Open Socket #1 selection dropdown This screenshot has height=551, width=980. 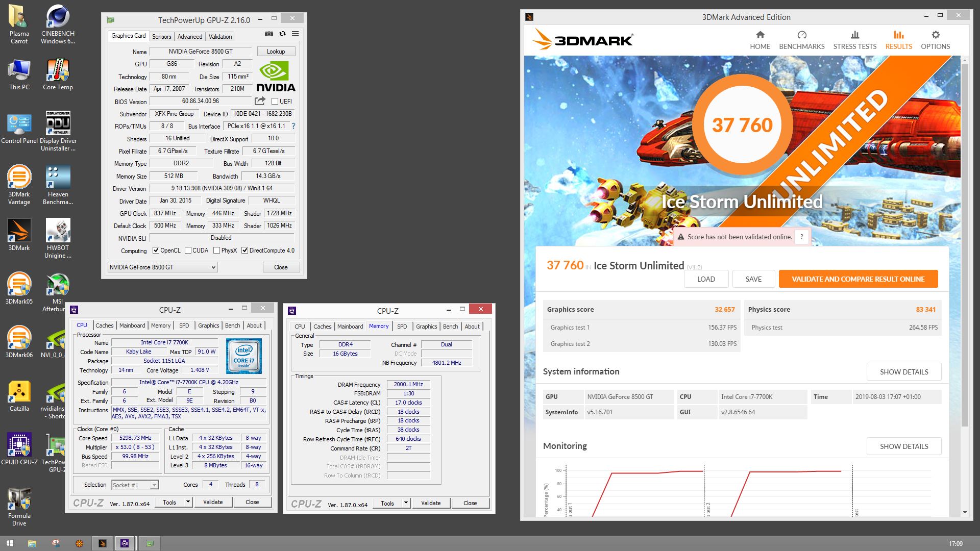pyautogui.click(x=135, y=485)
